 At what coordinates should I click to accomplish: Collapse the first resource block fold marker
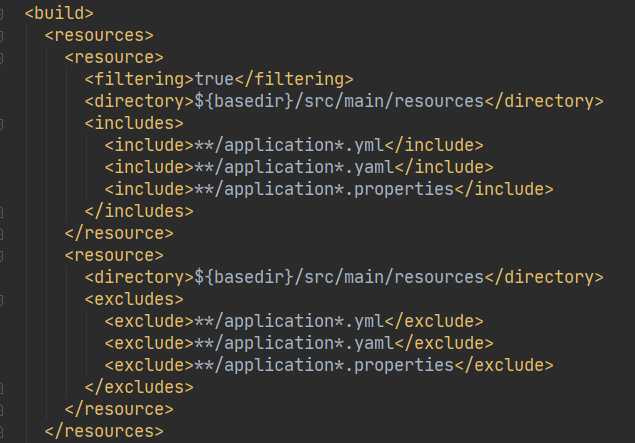pos(1,58)
